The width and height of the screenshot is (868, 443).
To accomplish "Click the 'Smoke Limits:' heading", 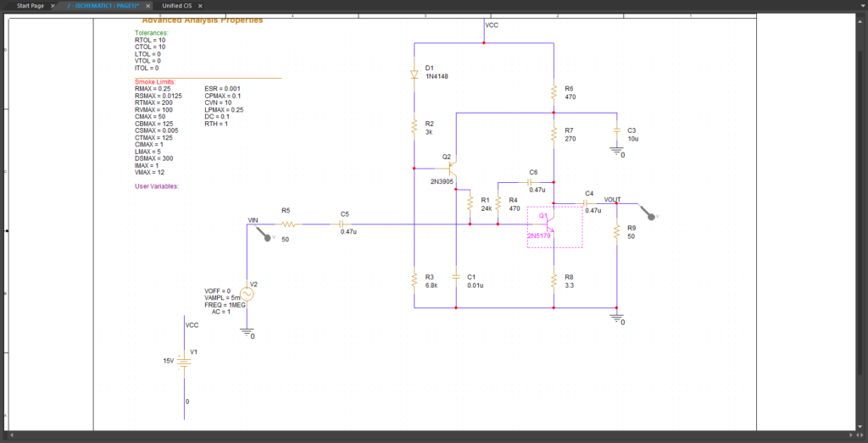I will coord(155,82).
